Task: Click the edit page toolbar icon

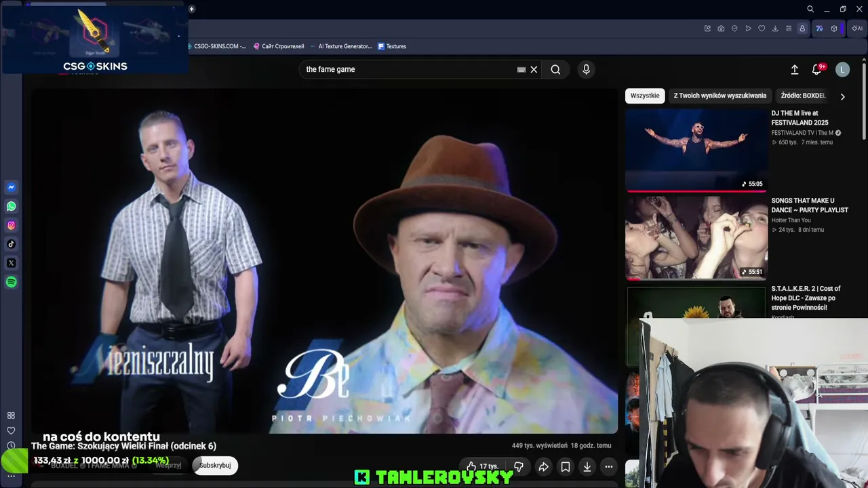Action: pyautogui.click(x=707, y=28)
